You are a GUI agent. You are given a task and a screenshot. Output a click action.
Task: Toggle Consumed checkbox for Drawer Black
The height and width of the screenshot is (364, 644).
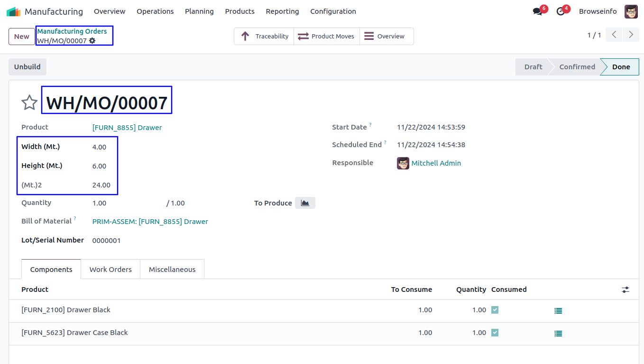click(x=495, y=310)
